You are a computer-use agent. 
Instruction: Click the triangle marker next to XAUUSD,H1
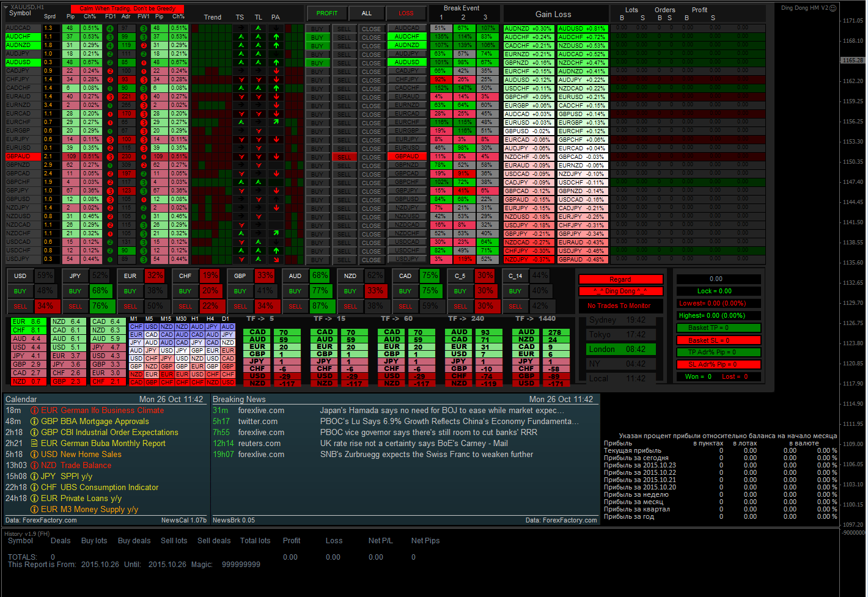click(7, 7)
